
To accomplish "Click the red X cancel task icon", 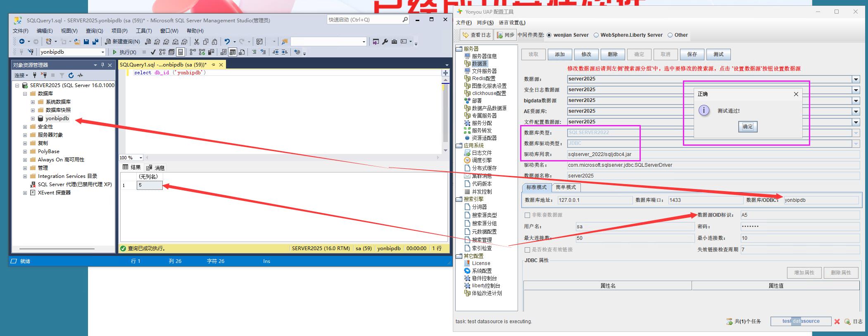I will click(x=837, y=322).
